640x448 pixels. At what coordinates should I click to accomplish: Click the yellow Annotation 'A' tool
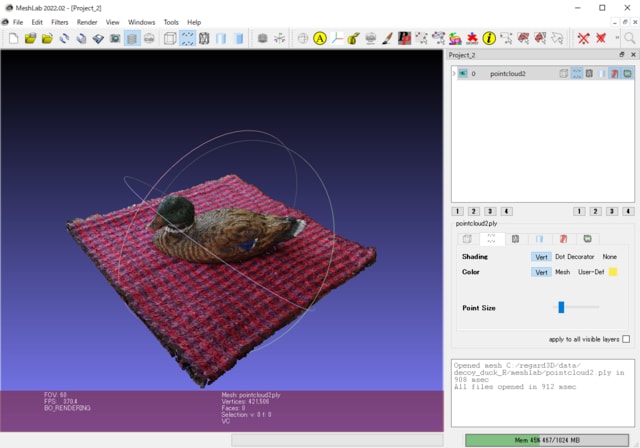(320, 38)
